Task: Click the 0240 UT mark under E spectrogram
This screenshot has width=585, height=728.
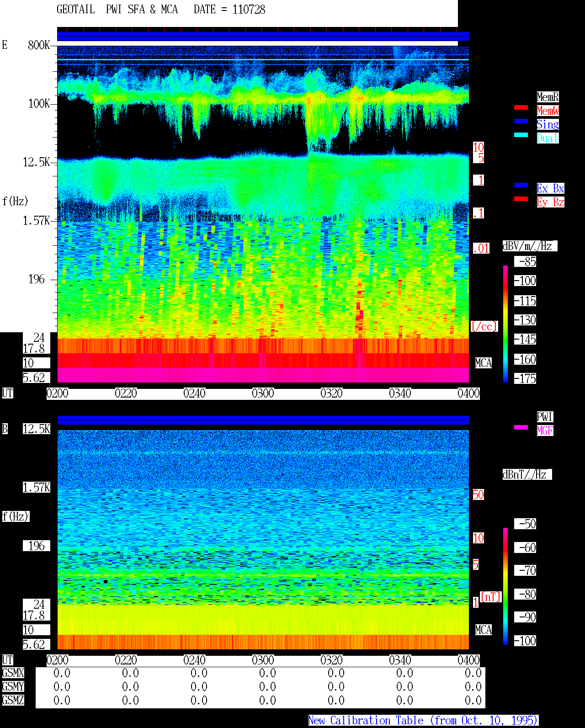Action: (194, 393)
